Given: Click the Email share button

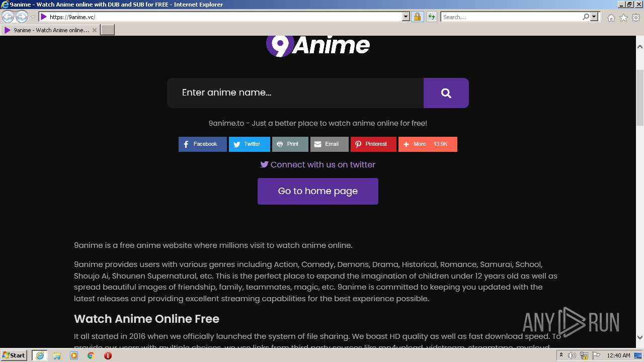Looking at the screenshot, I should click(330, 144).
